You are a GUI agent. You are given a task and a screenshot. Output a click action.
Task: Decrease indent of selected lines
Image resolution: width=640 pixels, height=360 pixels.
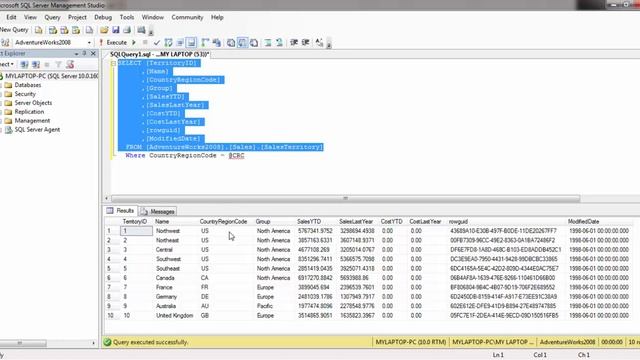tap(294, 42)
